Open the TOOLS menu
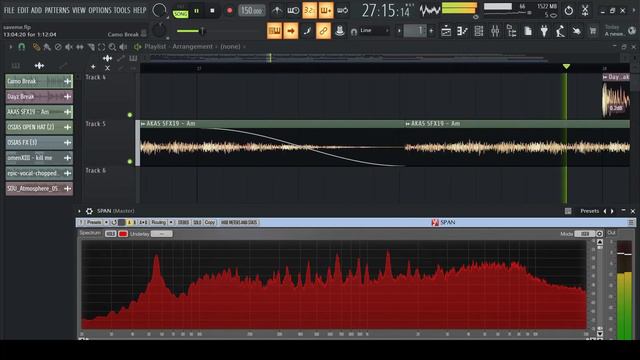The height and width of the screenshot is (360, 640). click(x=122, y=10)
